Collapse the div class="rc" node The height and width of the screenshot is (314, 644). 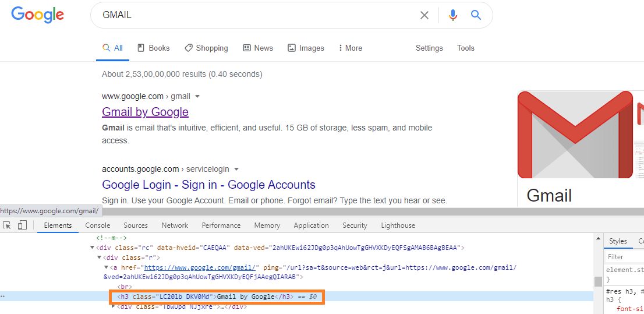pos(93,248)
